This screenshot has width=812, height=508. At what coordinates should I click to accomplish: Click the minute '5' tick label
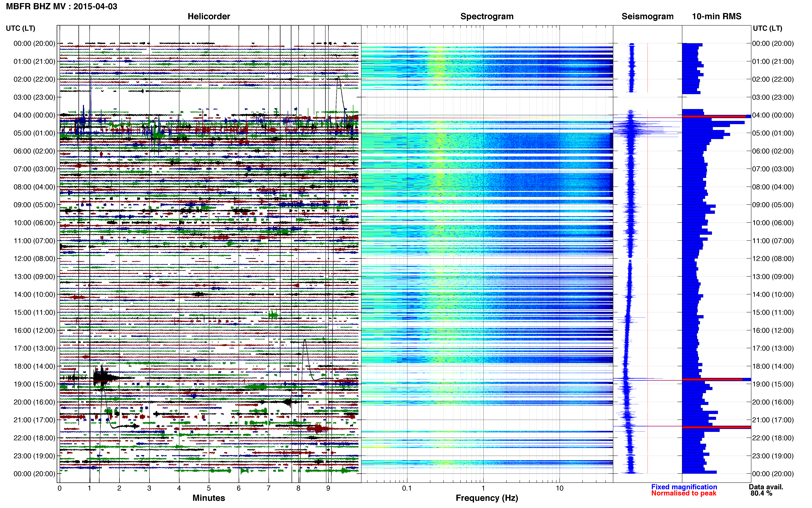tap(209, 488)
